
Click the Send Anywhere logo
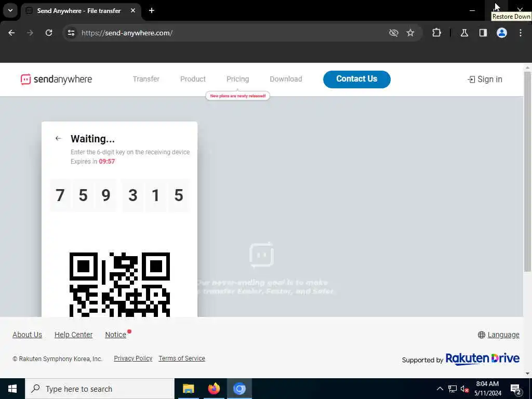pos(56,79)
